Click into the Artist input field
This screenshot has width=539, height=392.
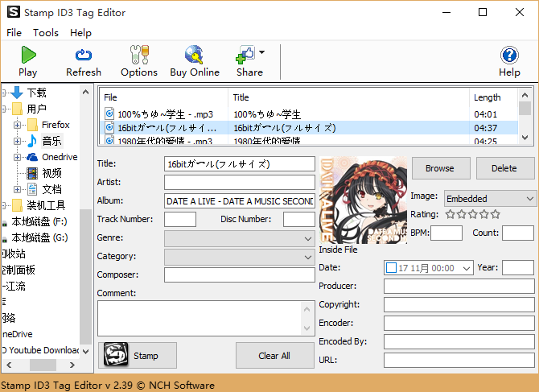coord(239,182)
